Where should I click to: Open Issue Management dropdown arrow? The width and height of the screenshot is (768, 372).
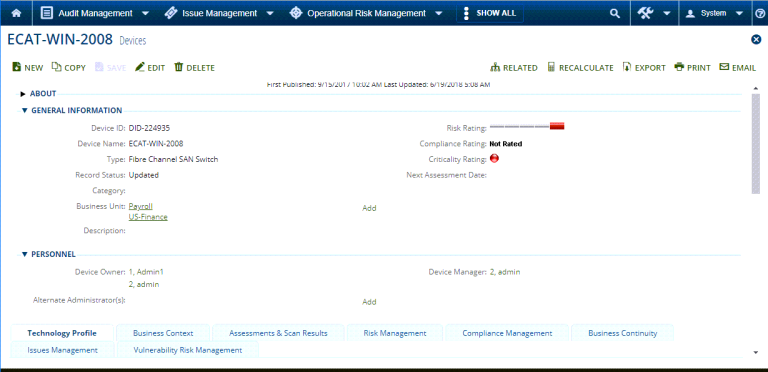270,14
